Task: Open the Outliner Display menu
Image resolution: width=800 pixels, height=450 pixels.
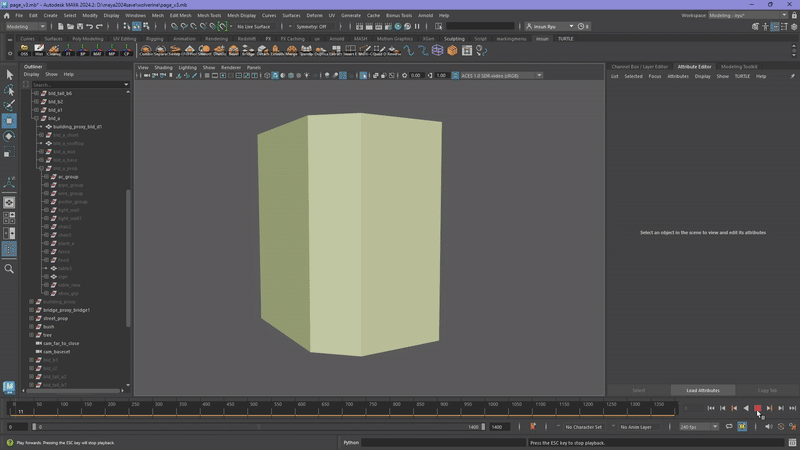Action: 31,74
